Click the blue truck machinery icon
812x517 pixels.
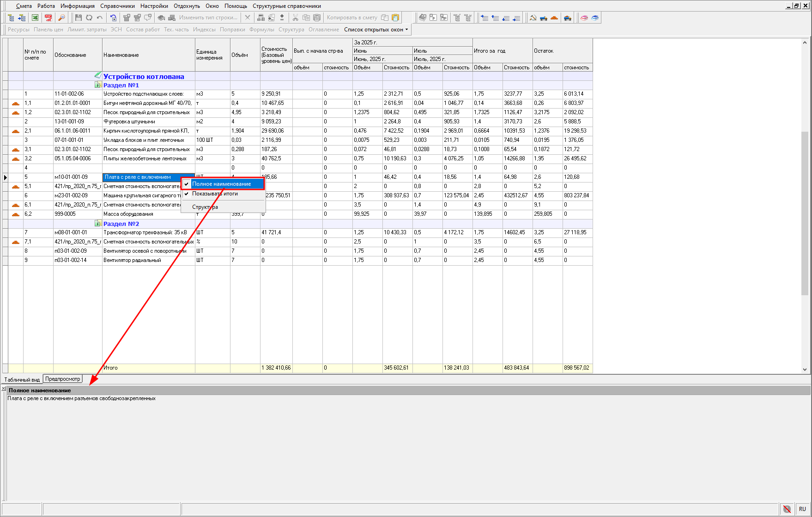(543, 18)
